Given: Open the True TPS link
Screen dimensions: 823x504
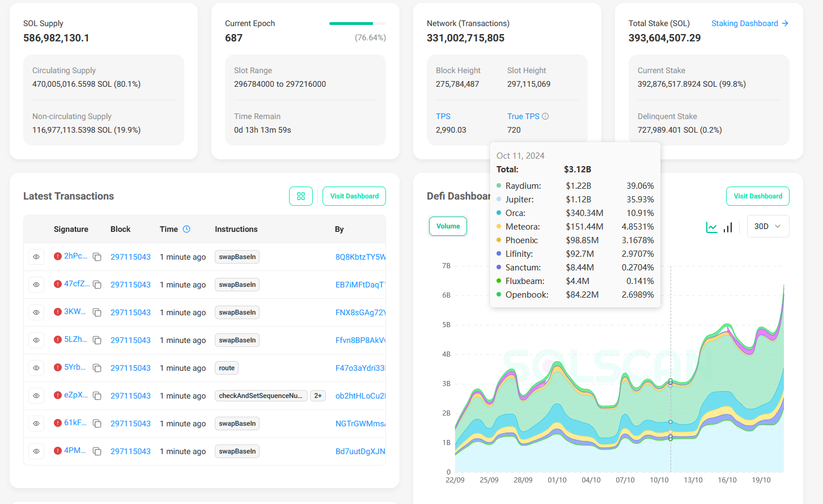Looking at the screenshot, I should [523, 116].
